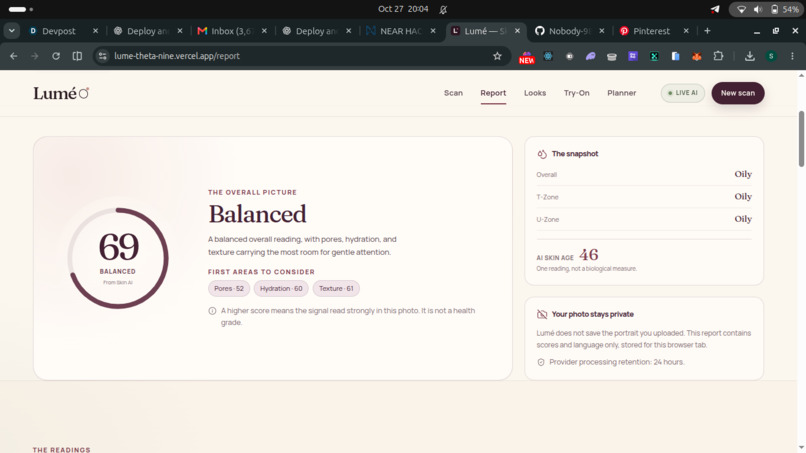Switch to the Nobody GitHub tab
The image size is (806, 453).
pyautogui.click(x=569, y=31)
